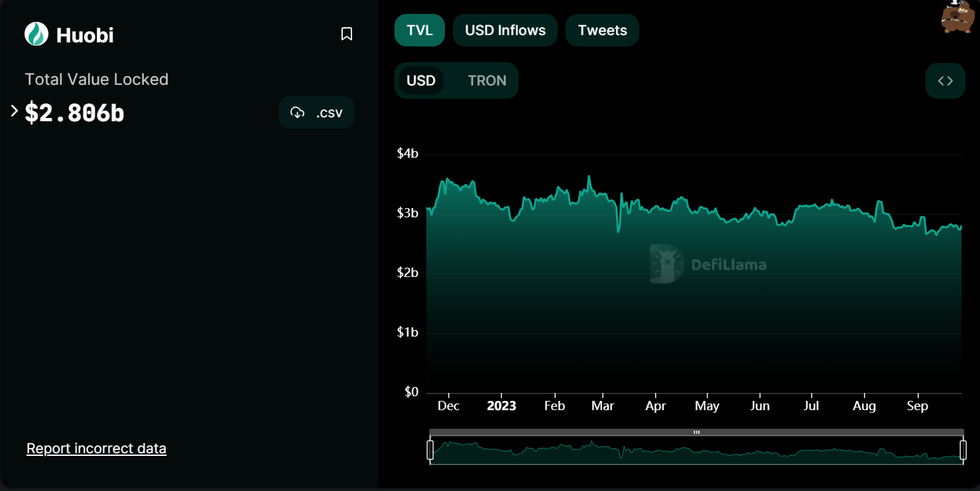Click the bear avatar in the corner
The image size is (980, 491).
(959, 17)
